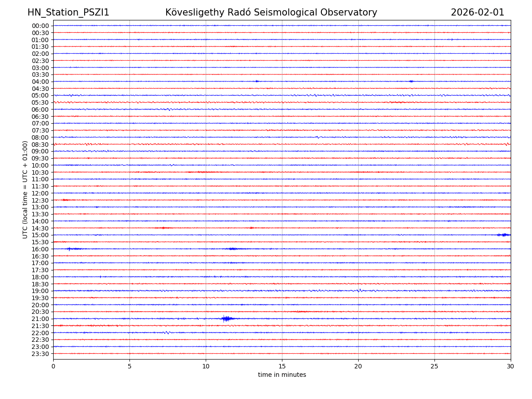Select the 04:00 row time label

[40, 82]
